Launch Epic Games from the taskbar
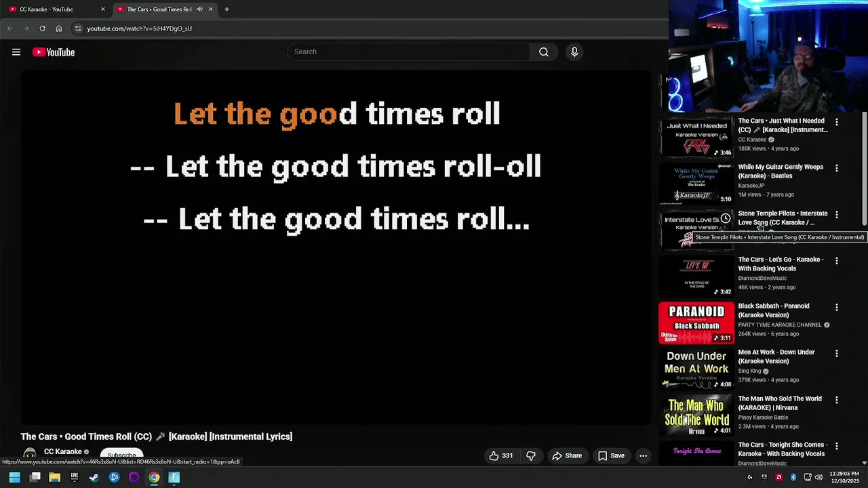The width and height of the screenshot is (868, 488). click(75, 477)
